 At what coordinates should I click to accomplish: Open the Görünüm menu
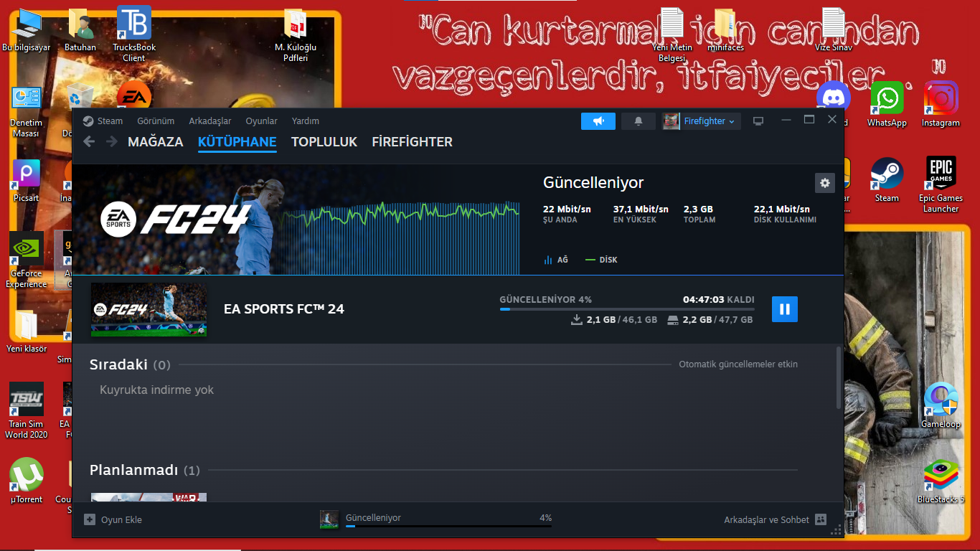click(x=156, y=121)
